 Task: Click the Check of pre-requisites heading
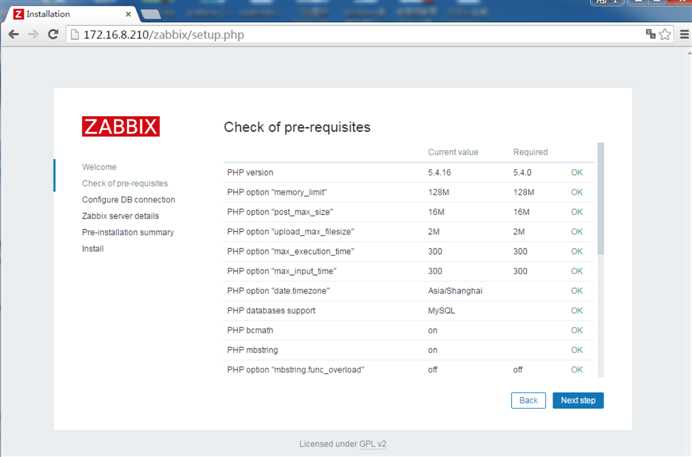click(297, 127)
